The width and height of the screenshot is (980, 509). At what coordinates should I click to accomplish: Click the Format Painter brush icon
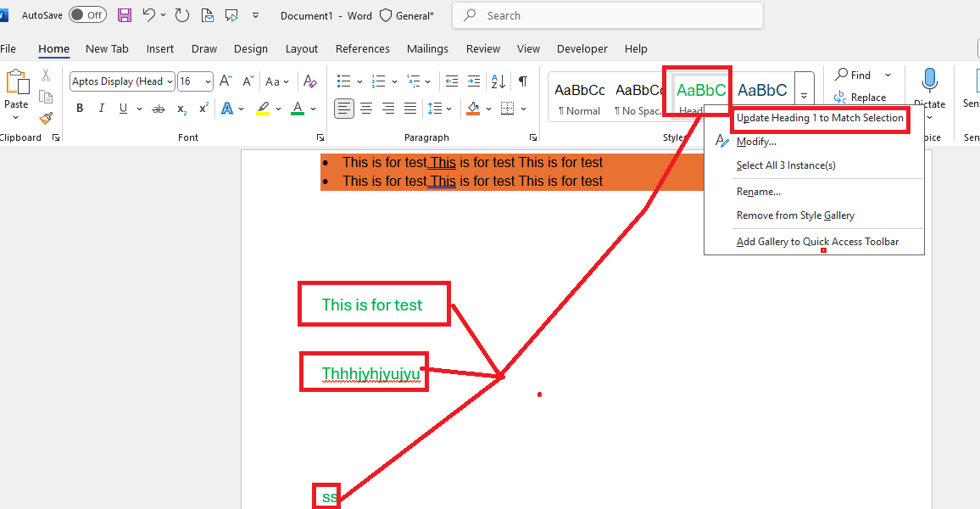[46, 118]
